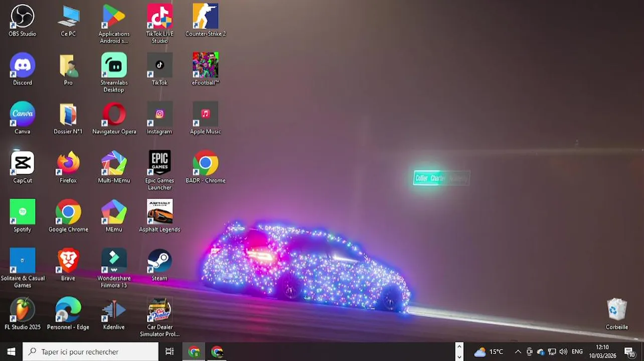Screen dimensions: 644x361
Task: Open OBS Studio desktop shortcut
Action: [23, 21]
